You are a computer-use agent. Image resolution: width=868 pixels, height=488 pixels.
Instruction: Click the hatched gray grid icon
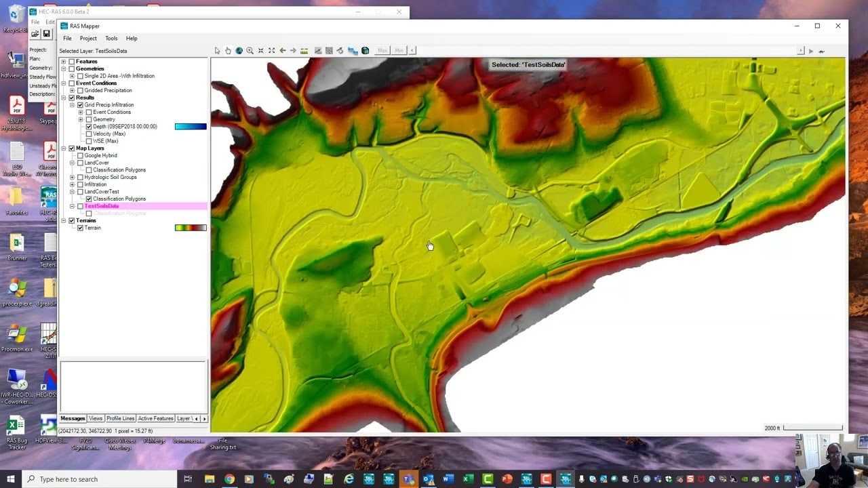click(329, 51)
